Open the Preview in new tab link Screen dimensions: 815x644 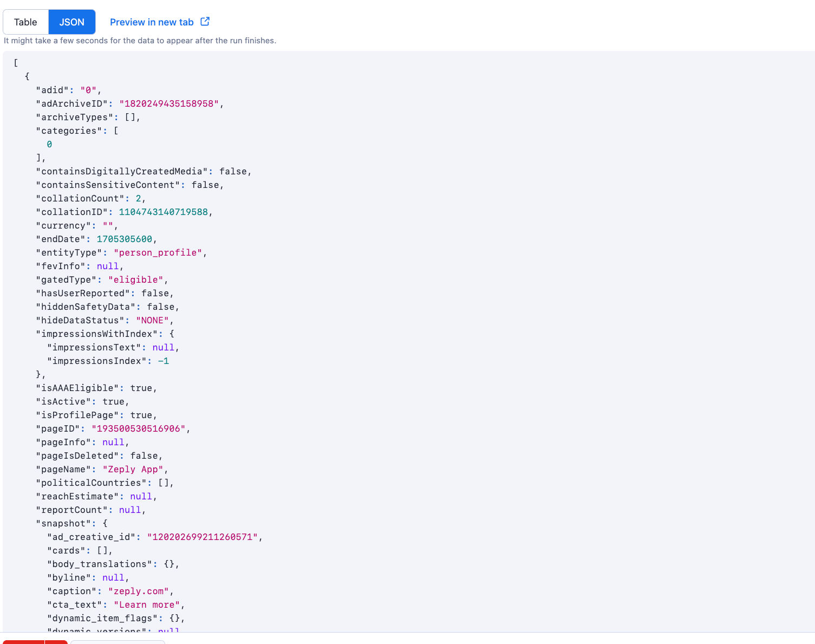(152, 22)
